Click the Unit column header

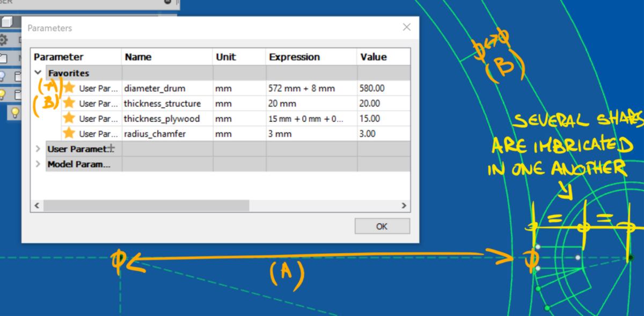(239, 57)
